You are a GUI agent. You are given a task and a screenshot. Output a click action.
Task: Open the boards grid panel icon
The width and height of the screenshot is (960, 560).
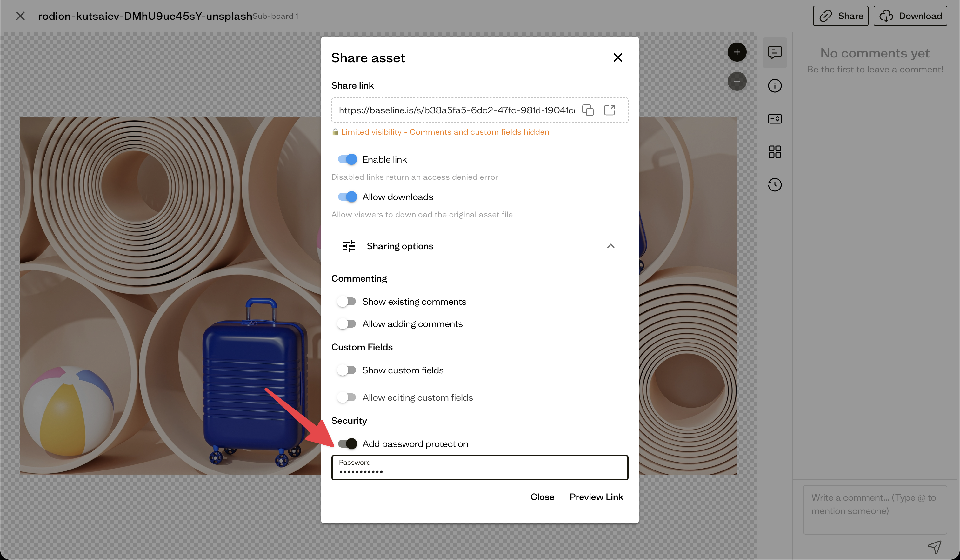point(775,152)
